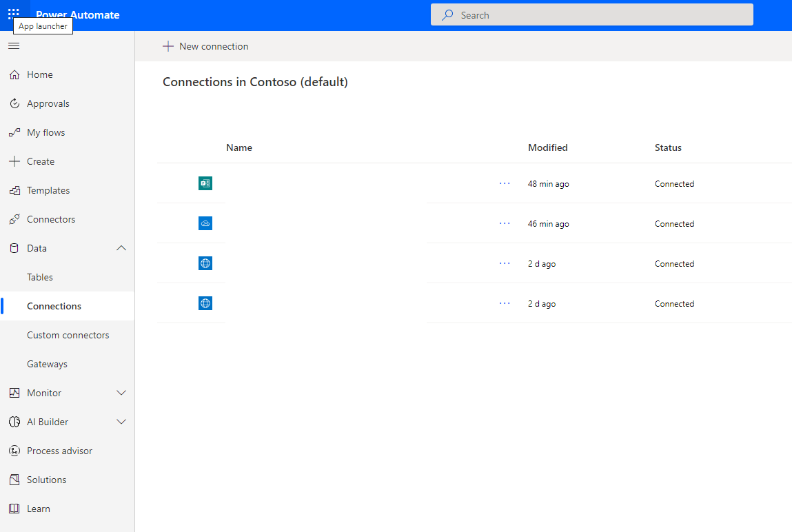Click the search magnifier icon
Viewport: 792px width, 532px height.
pos(447,15)
